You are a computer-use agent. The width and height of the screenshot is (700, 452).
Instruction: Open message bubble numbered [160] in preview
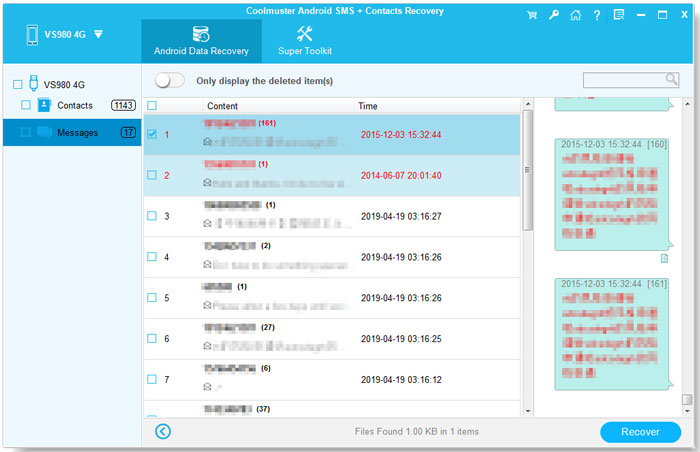[612, 194]
